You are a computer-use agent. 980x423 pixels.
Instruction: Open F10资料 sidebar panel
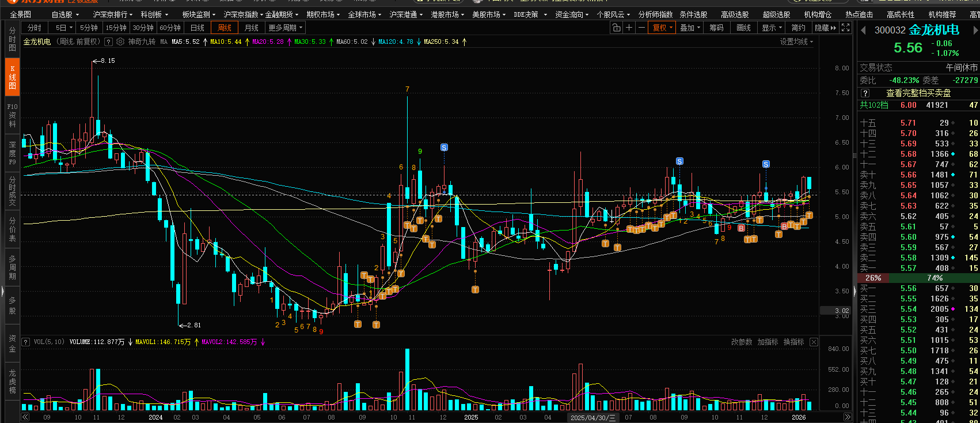[12, 115]
